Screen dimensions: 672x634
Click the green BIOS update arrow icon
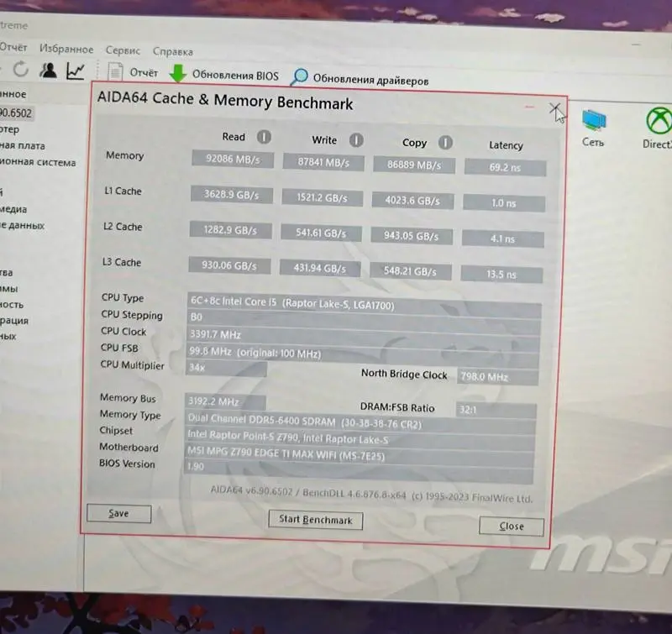coord(177,74)
